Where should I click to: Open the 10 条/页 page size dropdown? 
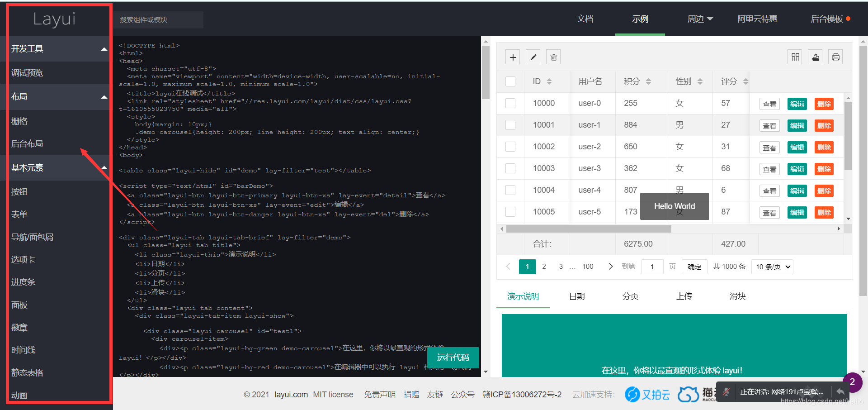(x=772, y=267)
